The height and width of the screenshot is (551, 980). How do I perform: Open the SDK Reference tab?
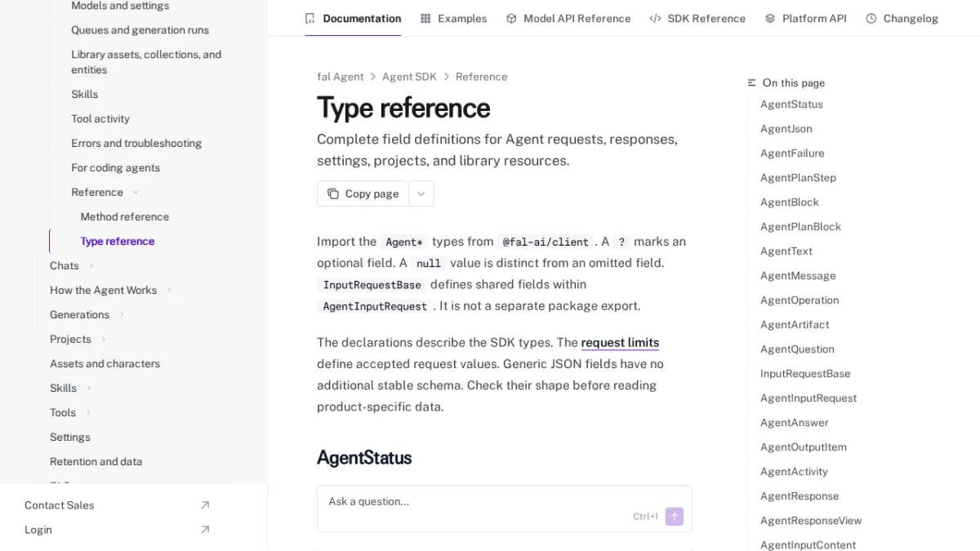click(697, 18)
